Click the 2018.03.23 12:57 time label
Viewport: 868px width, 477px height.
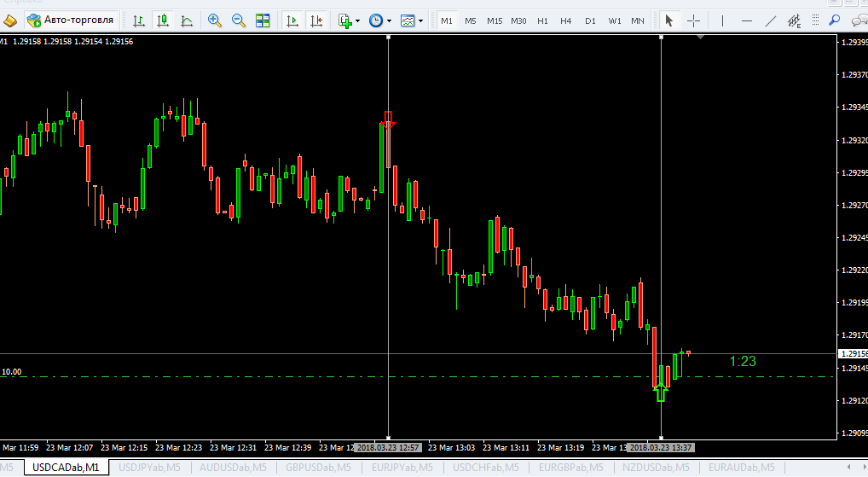coord(388,447)
